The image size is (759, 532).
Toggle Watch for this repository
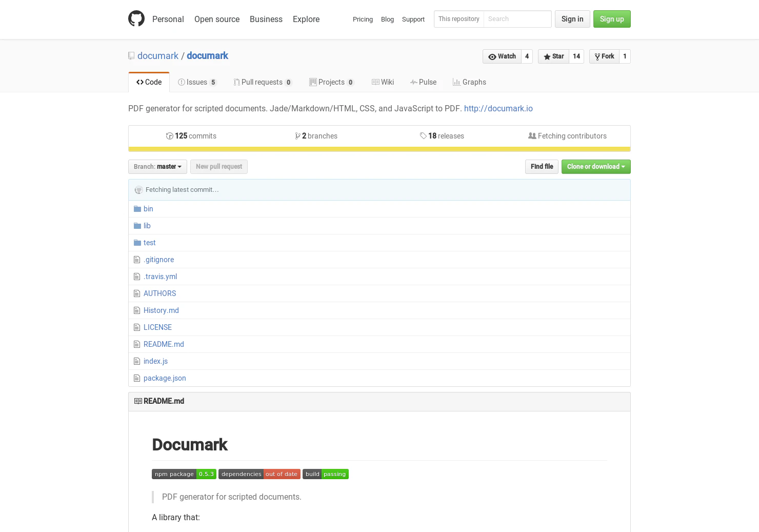502,56
